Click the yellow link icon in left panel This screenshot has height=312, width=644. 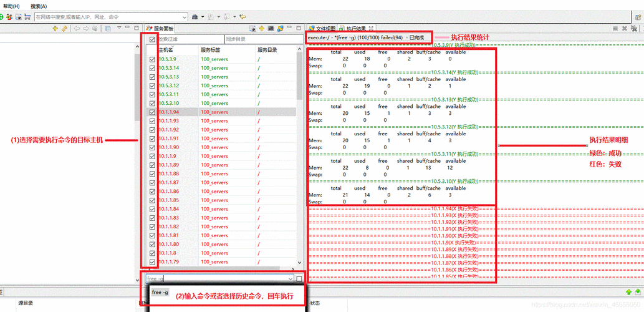(64, 29)
